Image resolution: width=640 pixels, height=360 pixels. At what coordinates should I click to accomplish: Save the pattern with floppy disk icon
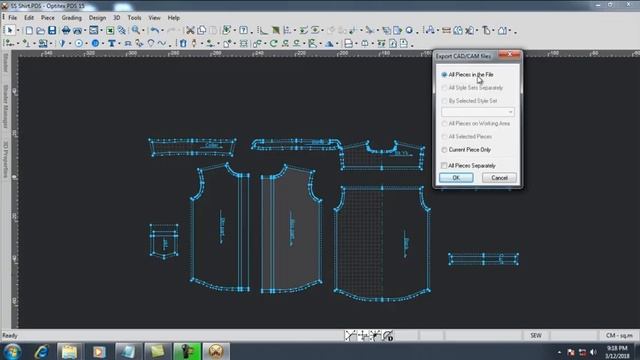tap(52, 30)
